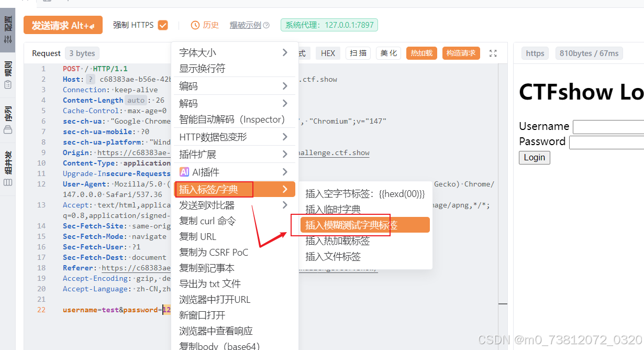
Task: Click the 历史 clock icon
Action: click(195, 25)
